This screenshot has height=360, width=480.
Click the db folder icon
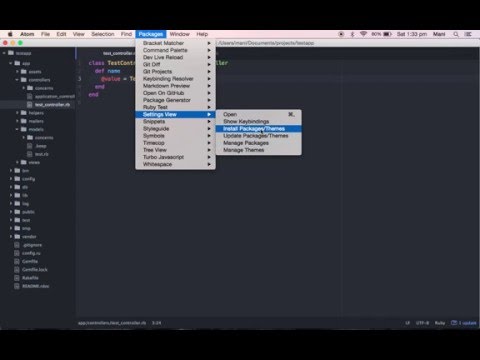tap(17, 187)
